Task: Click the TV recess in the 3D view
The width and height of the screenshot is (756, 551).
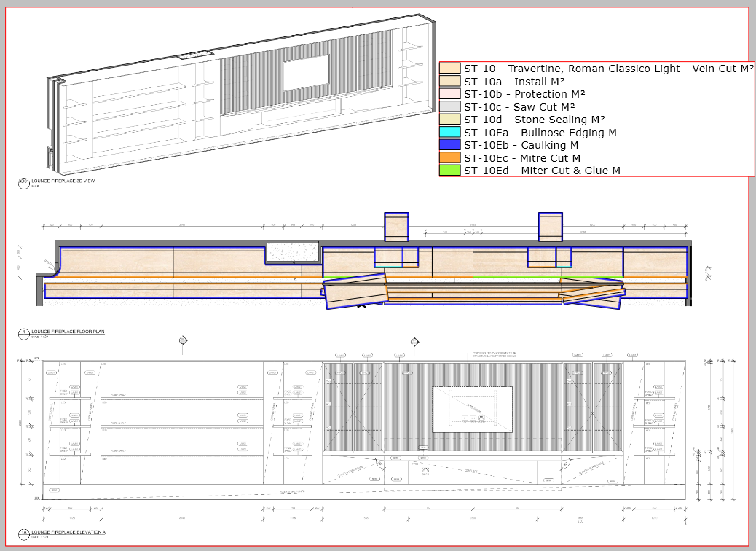Action: point(306,74)
